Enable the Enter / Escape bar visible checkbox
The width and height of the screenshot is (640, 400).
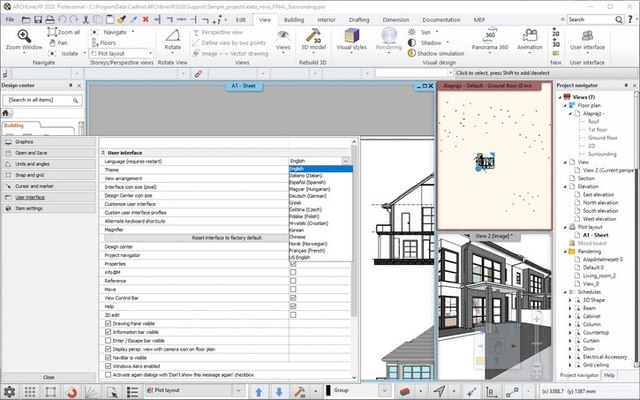(108, 340)
